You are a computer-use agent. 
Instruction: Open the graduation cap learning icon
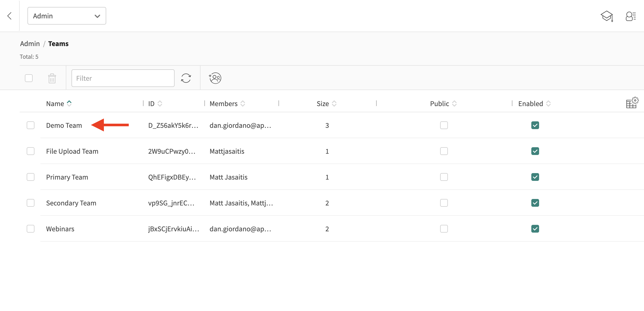(607, 16)
